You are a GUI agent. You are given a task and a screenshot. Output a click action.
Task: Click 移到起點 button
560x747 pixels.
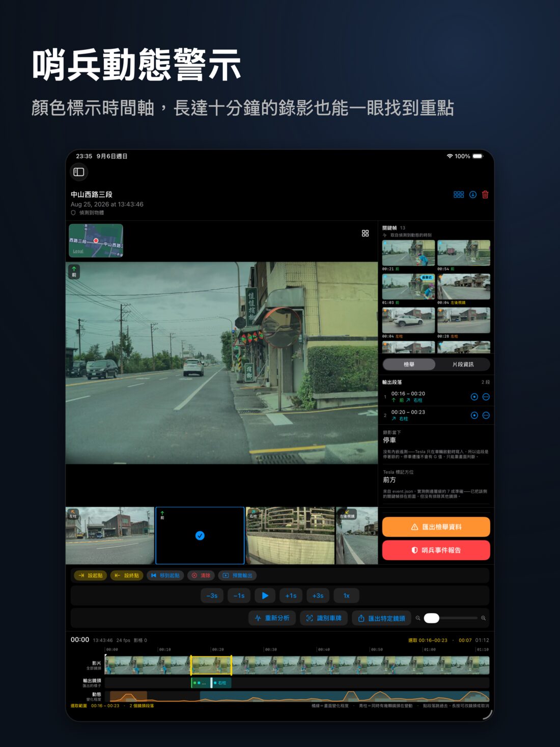pyautogui.click(x=165, y=575)
